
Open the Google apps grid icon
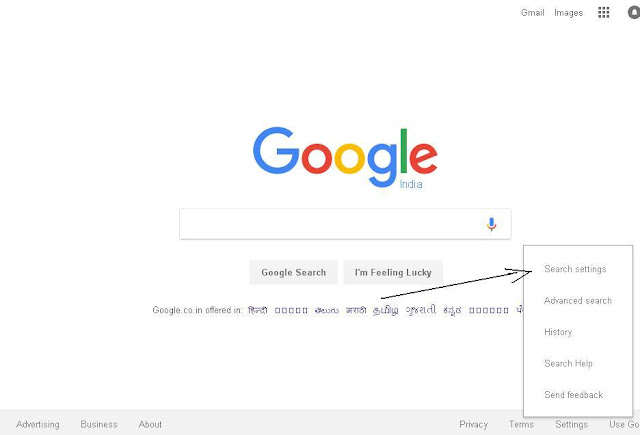(603, 13)
